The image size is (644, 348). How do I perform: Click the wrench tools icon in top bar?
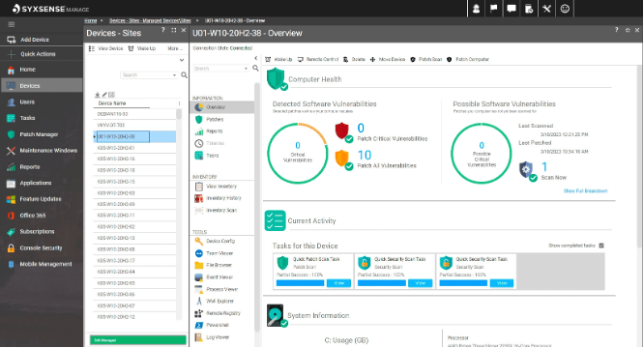pyautogui.click(x=546, y=9)
